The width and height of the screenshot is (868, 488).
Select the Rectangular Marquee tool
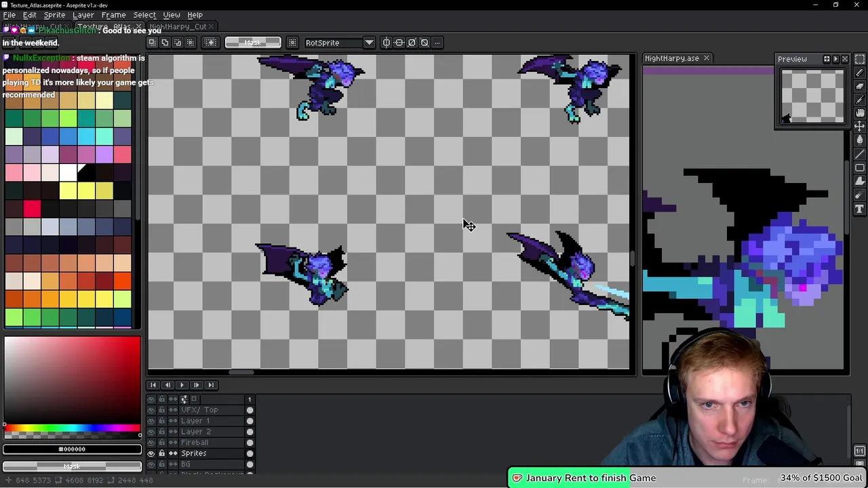pyautogui.click(x=860, y=60)
